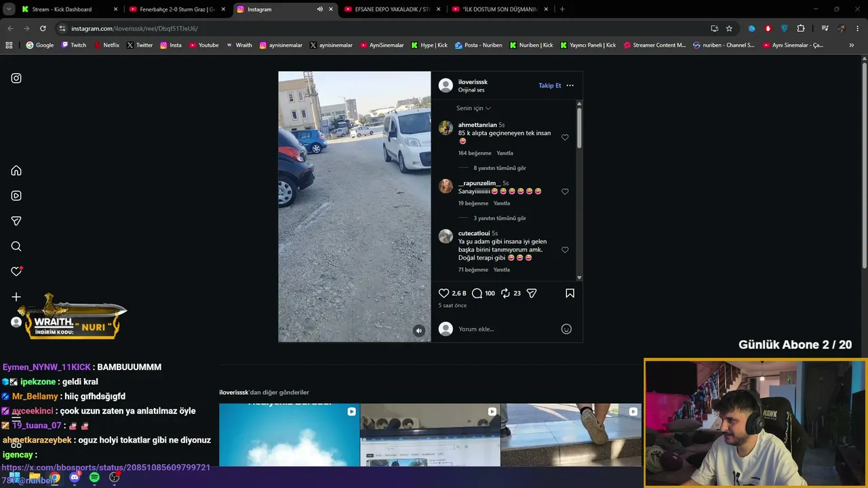Open notifications heart icon in sidebar
The width and height of the screenshot is (868, 488).
tap(16, 271)
